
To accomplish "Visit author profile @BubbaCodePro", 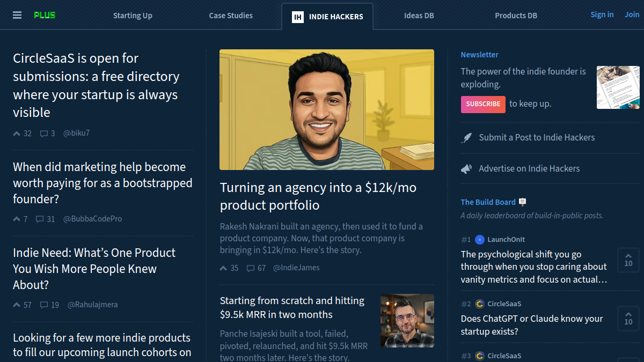I will (93, 219).
